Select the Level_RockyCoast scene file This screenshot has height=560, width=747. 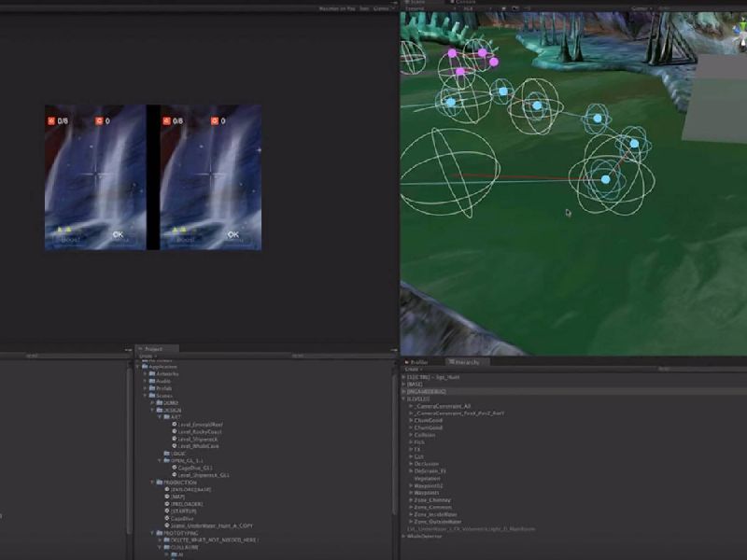tap(201, 432)
